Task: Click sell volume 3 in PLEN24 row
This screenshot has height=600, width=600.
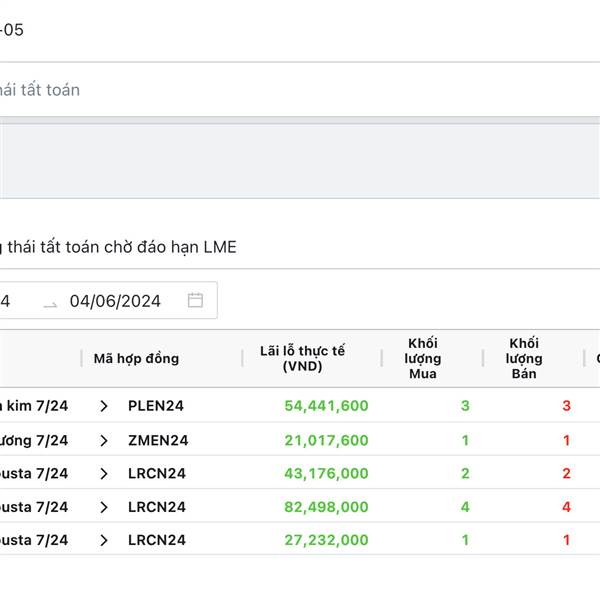Action: click(567, 406)
